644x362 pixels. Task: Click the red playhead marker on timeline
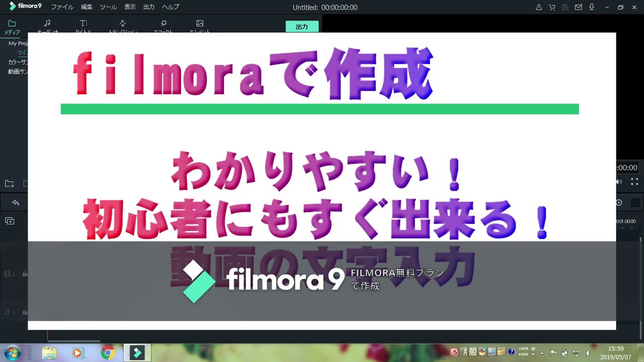[48, 335]
